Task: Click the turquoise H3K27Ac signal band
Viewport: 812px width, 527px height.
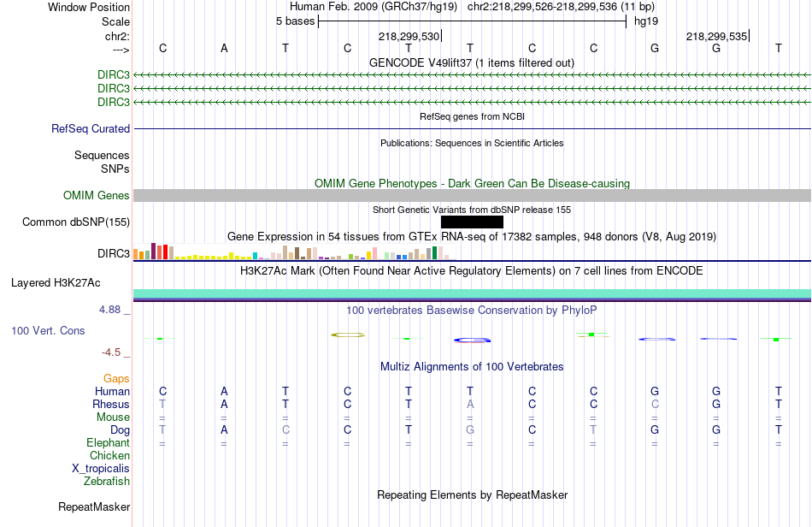Action: pos(472,293)
